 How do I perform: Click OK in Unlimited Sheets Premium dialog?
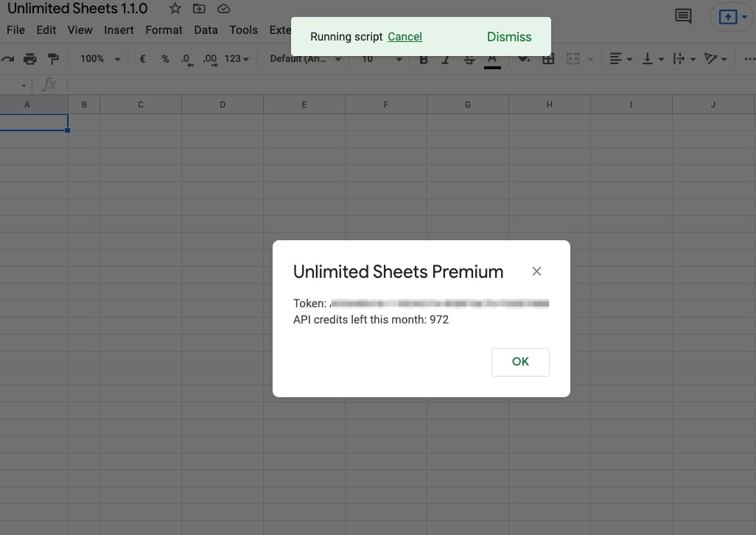tap(520, 362)
